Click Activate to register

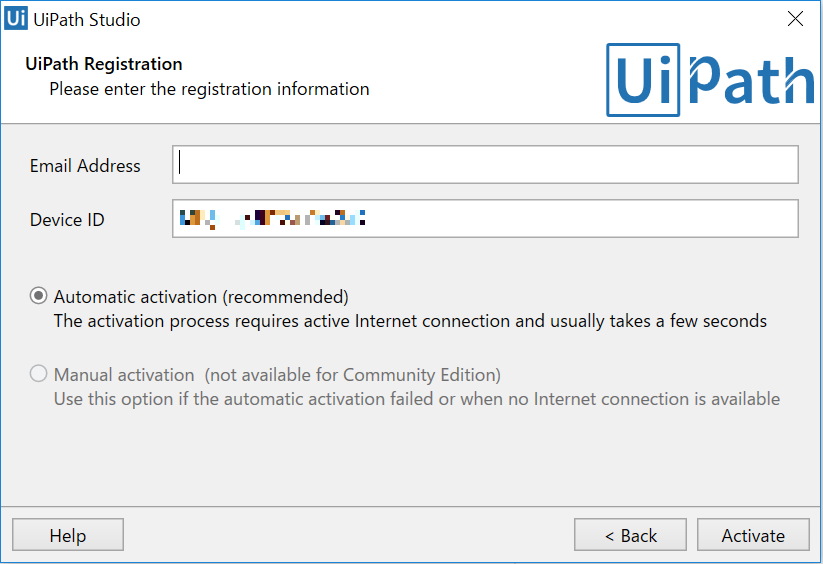(x=753, y=535)
